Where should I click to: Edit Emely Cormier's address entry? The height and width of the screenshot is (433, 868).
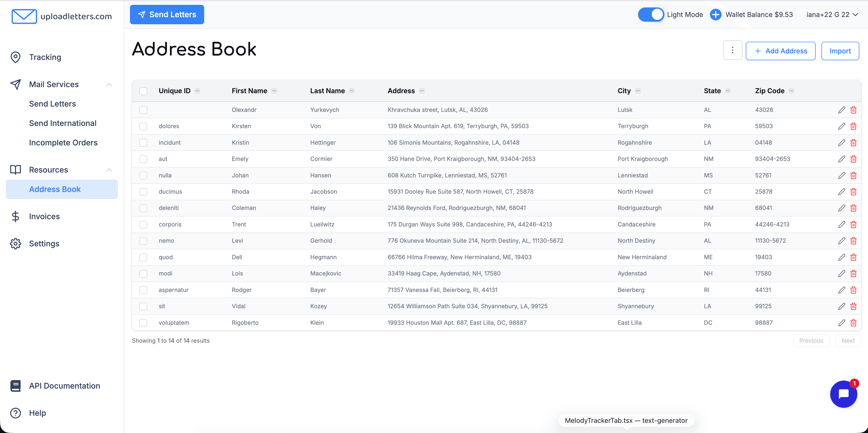[x=841, y=159]
